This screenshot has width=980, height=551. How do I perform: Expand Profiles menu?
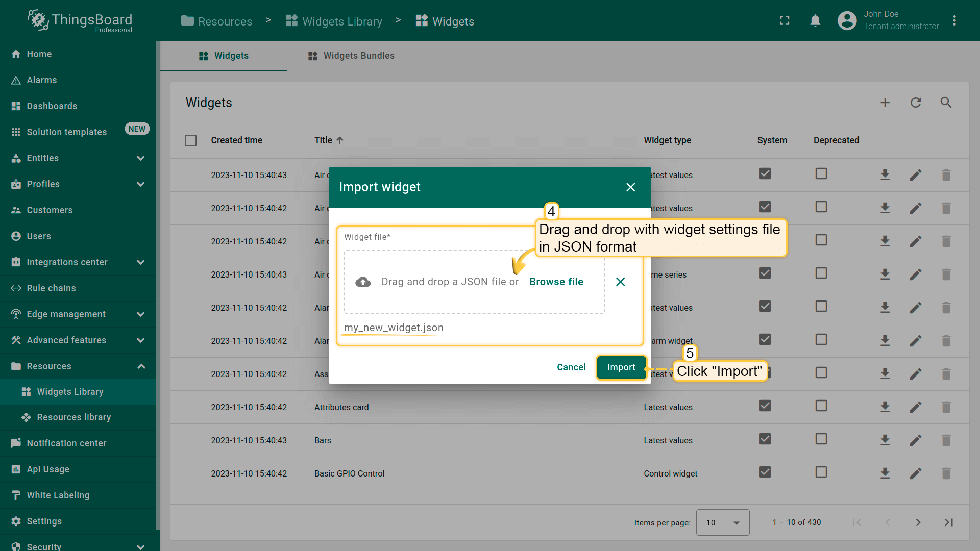[141, 184]
